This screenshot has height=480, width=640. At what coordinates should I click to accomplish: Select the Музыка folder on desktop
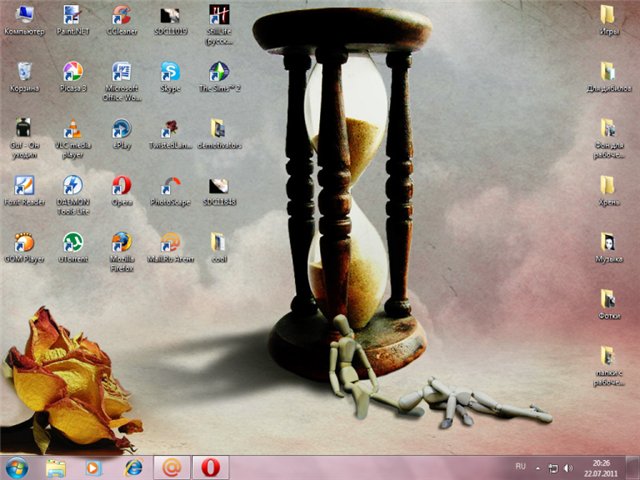click(x=607, y=243)
